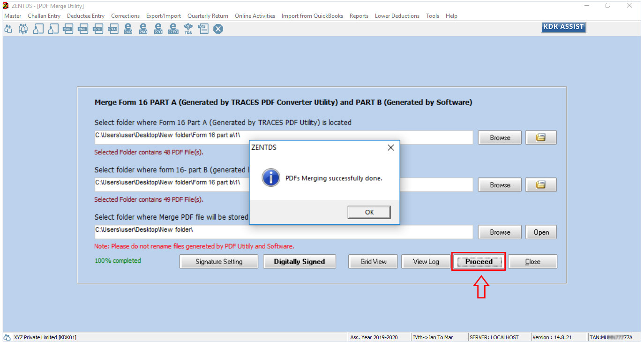Viewport: 644px width, 343px height.
Task: Click the '100% completed' status text
Action: tap(118, 260)
